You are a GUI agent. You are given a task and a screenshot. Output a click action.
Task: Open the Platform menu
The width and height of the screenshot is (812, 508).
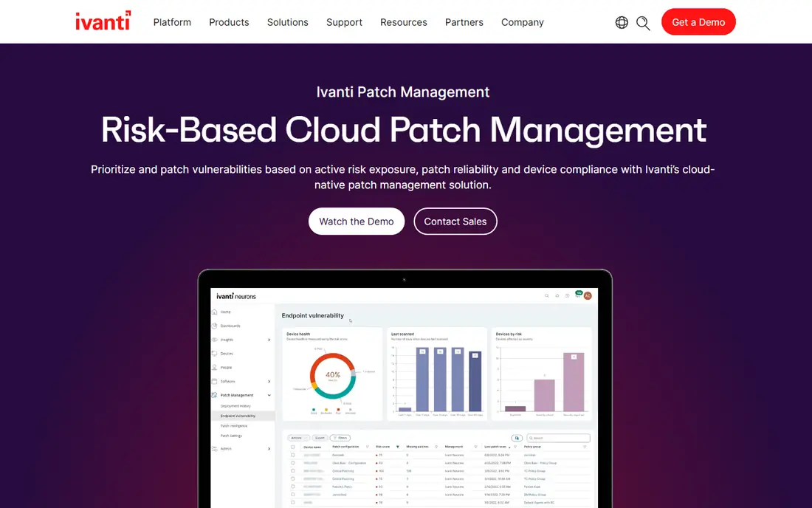click(x=172, y=22)
